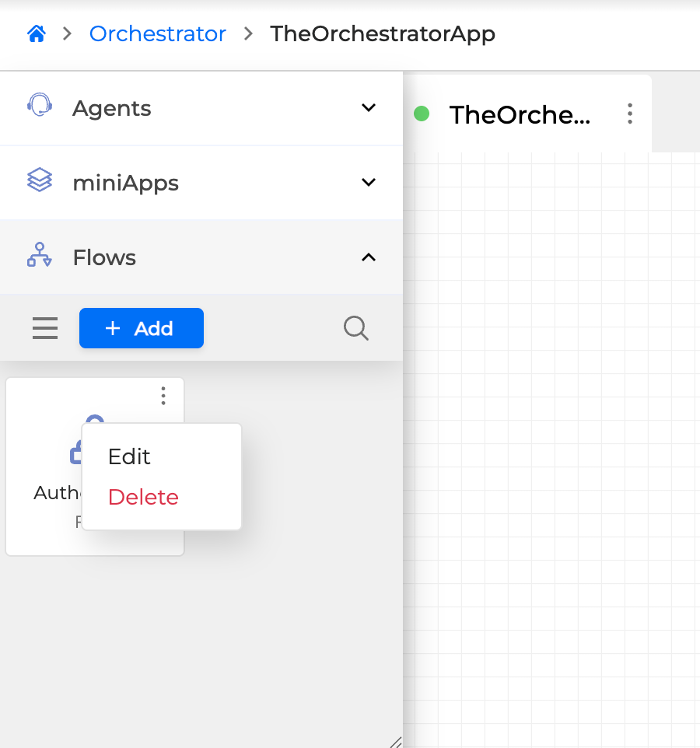This screenshot has width=700, height=748.
Task: Click the Flows hierarchy icon
Action: (x=39, y=257)
